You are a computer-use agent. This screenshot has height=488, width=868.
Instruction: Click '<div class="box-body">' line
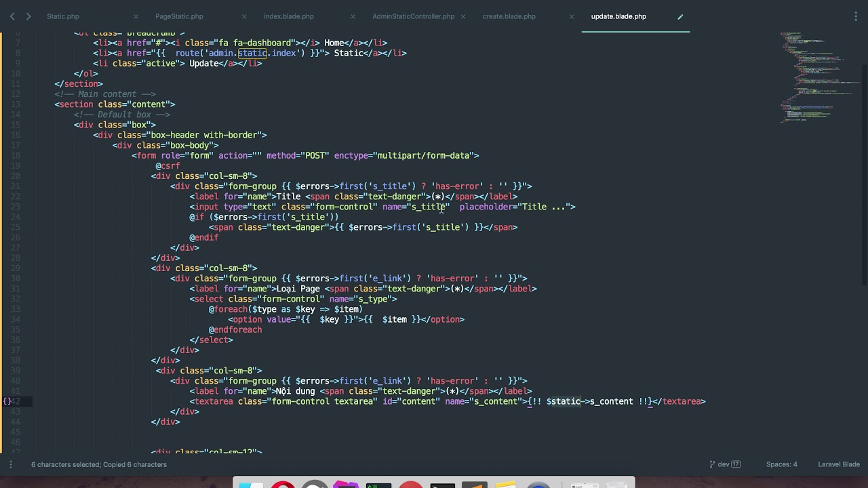point(165,145)
